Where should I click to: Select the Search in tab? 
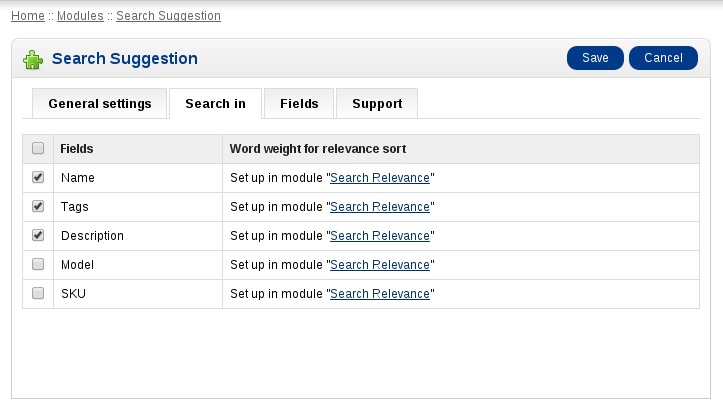(215, 104)
